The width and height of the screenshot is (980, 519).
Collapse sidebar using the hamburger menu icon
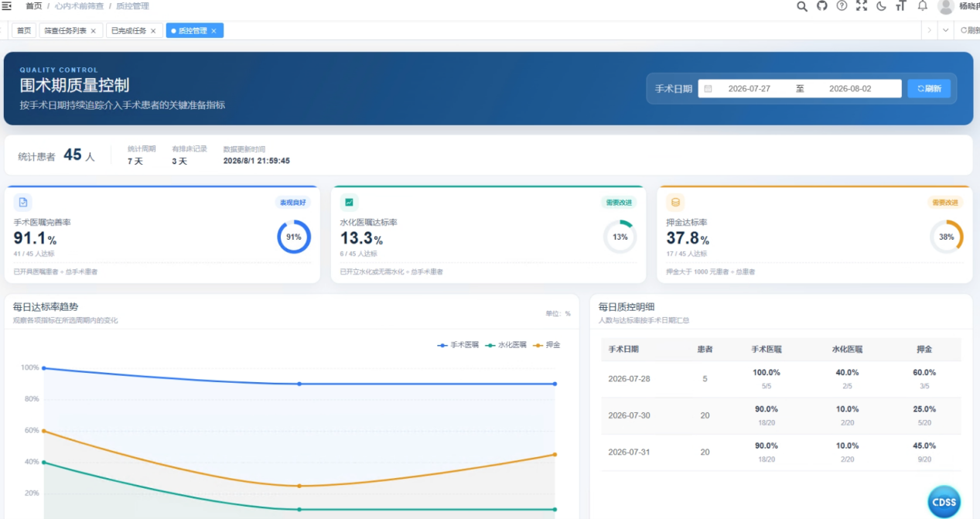(x=7, y=6)
